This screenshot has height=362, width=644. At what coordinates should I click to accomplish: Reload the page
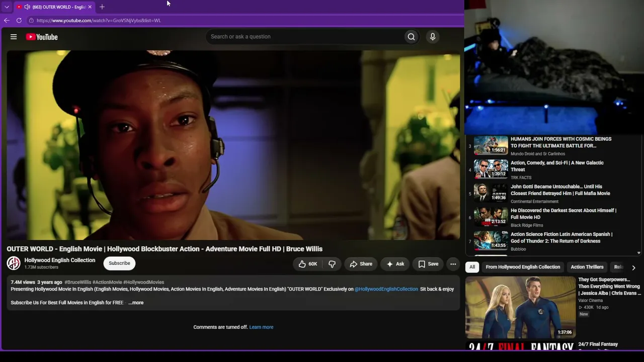[19, 21]
